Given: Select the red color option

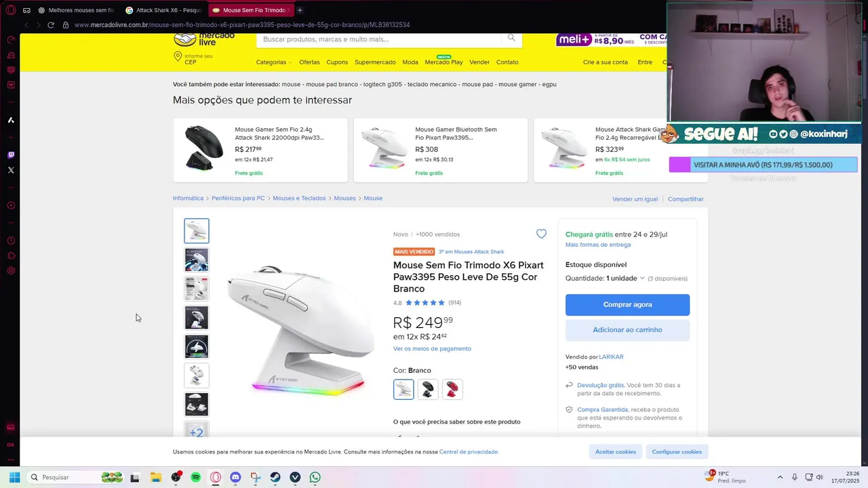Looking at the screenshot, I should pos(452,390).
